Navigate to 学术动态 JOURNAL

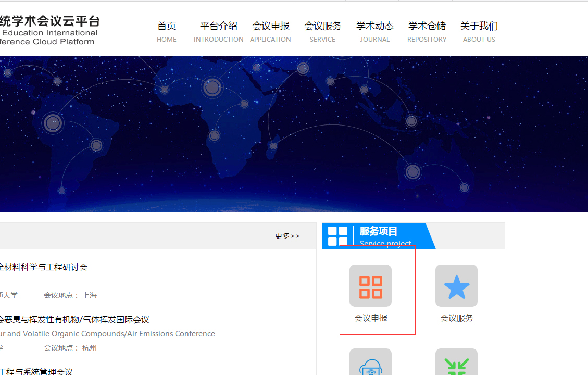pyautogui.click(x=374, y=31)
